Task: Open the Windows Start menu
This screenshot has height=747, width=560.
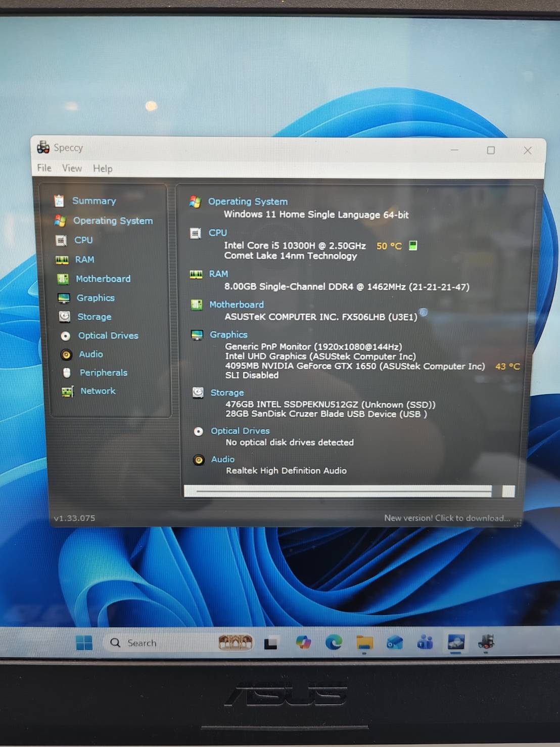Action: (84, 643)
